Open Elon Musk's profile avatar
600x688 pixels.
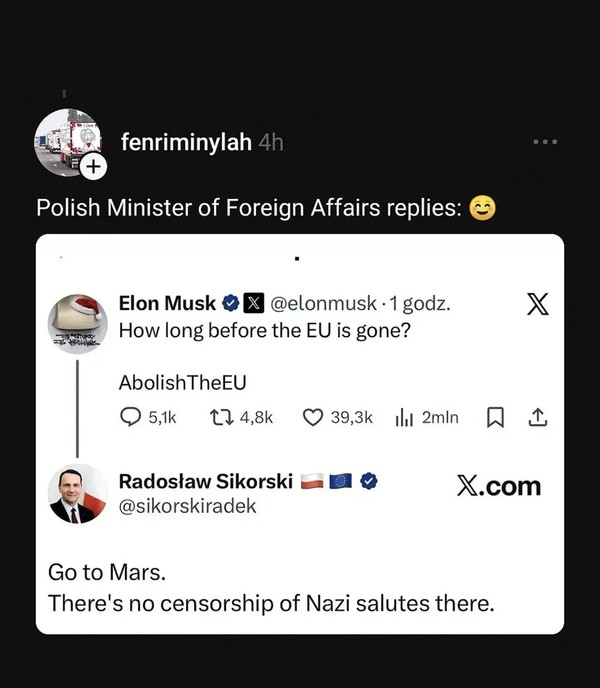(78, 322)
